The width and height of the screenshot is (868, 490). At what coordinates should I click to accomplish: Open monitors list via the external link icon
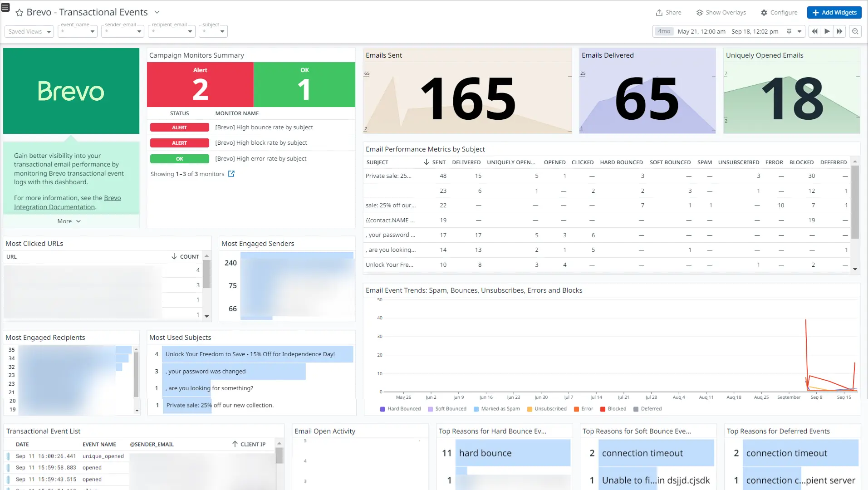tap(231, 173)
